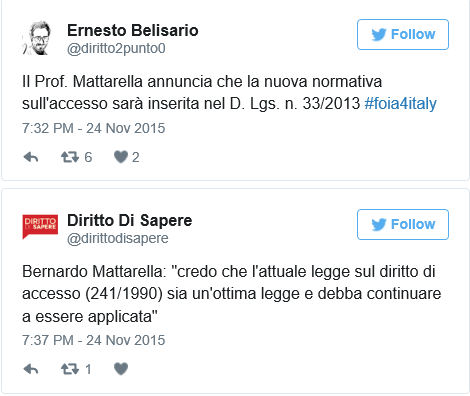Open the #foia4italy hashtag link
This screenshot has width=470, height=396.
click(x=401, y=103)
